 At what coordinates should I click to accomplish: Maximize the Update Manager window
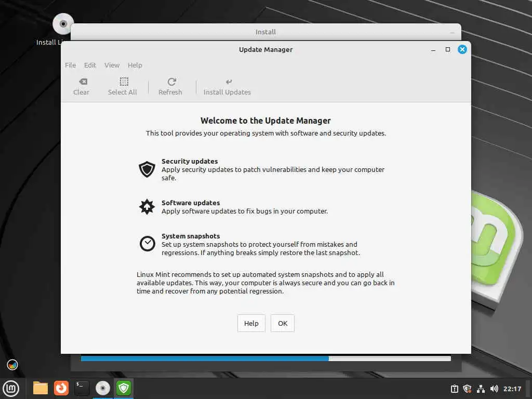[448, 49]
